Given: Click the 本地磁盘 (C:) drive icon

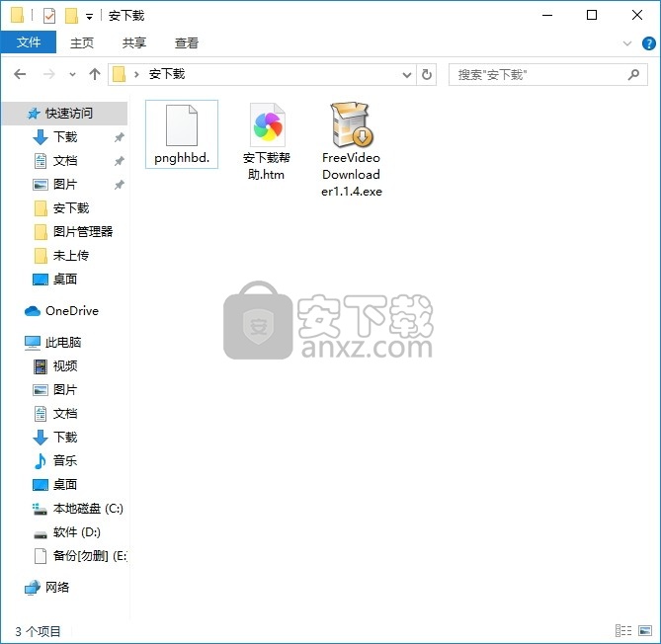Looking at the screenshot, I should pos(41,509).
